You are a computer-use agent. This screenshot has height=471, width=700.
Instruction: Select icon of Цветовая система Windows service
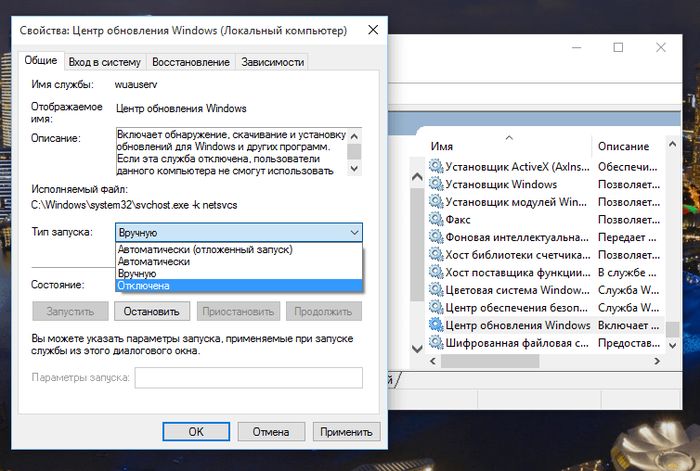435,289
